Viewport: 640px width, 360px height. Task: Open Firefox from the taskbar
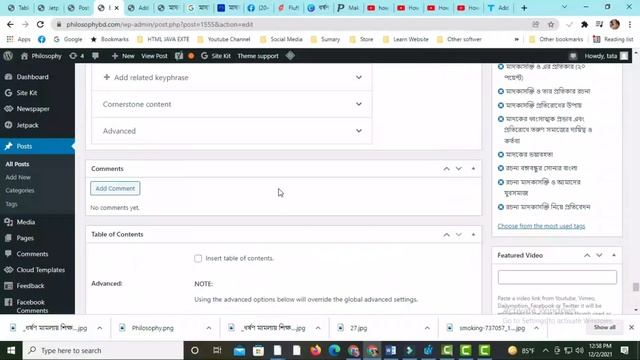pyautogui.click(x=316, y=350)
